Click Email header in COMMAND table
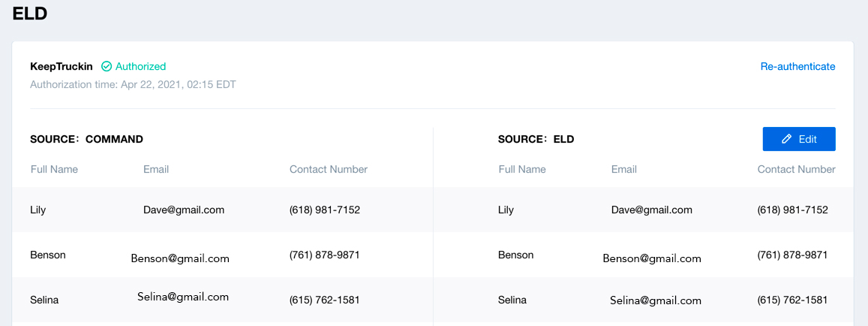 click(156, 169)
